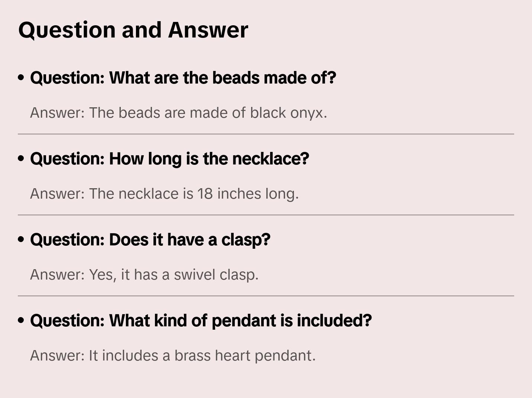Click the bullet beside the pendant question
Screen dimensions: 532x398
click(21, 320)
